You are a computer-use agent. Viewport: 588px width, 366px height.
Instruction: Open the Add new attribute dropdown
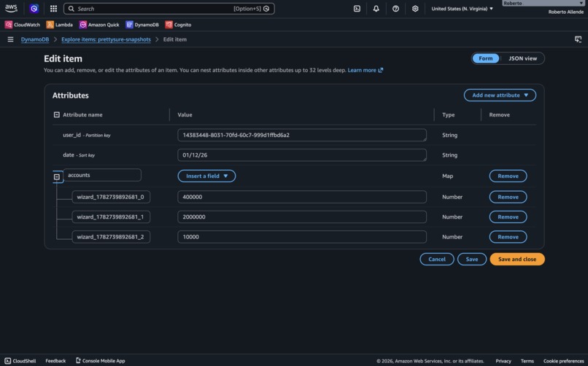click(x=500, y=96)
